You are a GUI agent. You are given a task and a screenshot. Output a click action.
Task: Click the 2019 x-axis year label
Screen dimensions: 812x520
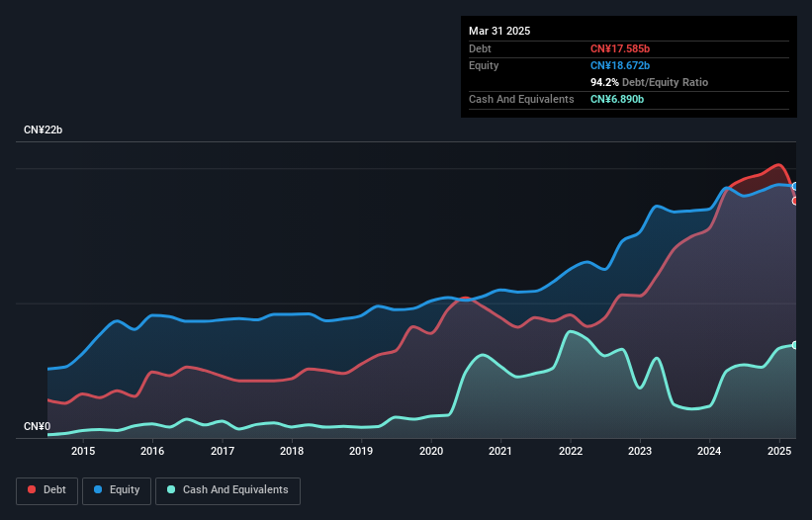(x=362, y=452)
